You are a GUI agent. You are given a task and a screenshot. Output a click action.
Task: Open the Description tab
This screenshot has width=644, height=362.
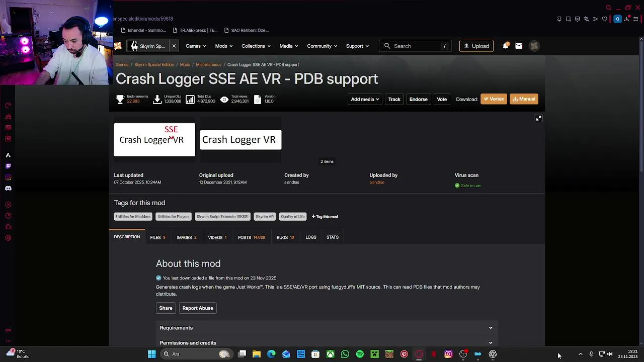pyautogui.click(x=127, y=237)
